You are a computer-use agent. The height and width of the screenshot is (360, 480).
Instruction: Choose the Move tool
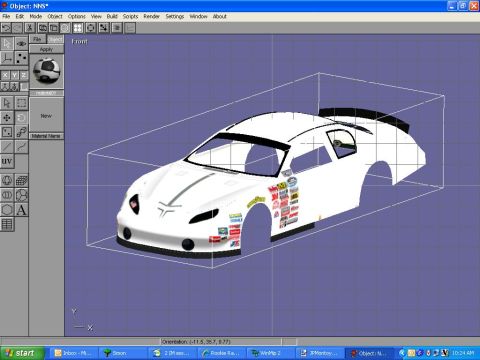[x=7, y=118]
